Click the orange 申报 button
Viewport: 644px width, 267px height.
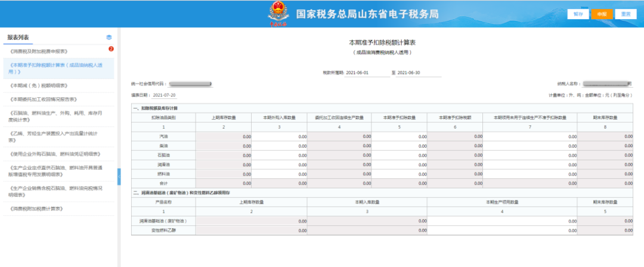point(602,14)
